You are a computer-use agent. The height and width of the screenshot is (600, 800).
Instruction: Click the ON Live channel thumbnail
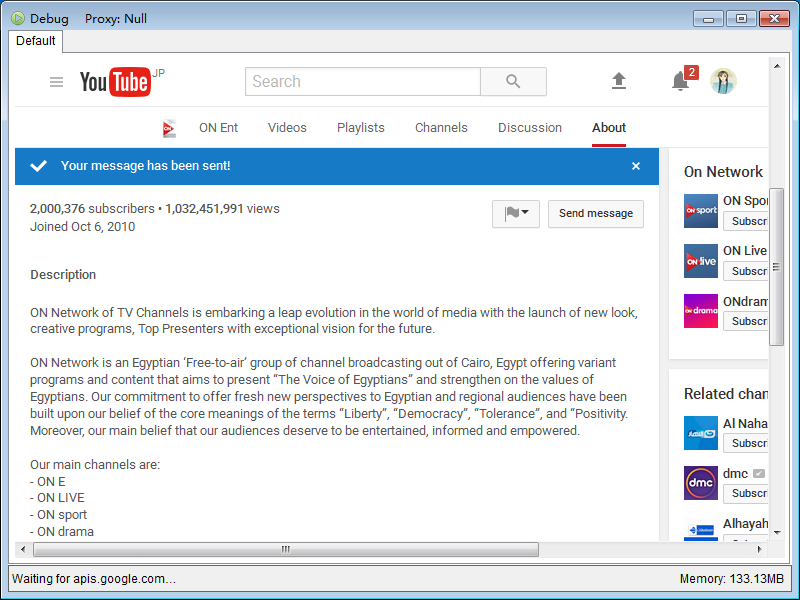tap(701, 261)
